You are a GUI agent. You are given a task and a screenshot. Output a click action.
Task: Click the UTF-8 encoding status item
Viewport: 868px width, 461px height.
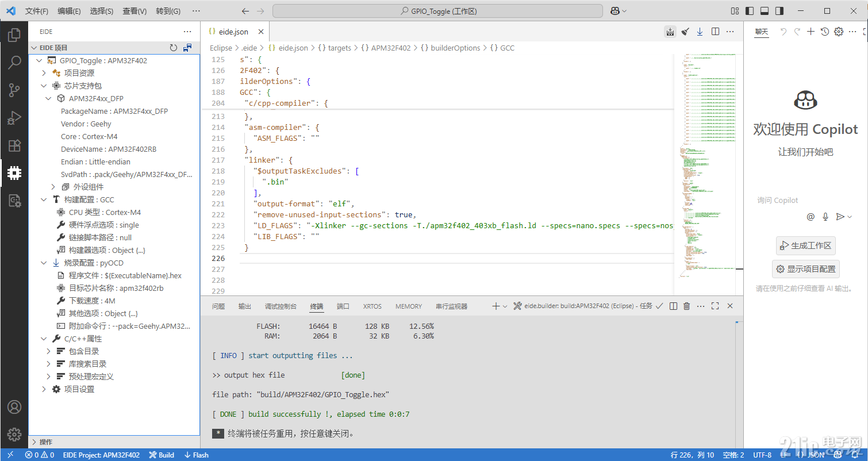[x=762, y=455]
